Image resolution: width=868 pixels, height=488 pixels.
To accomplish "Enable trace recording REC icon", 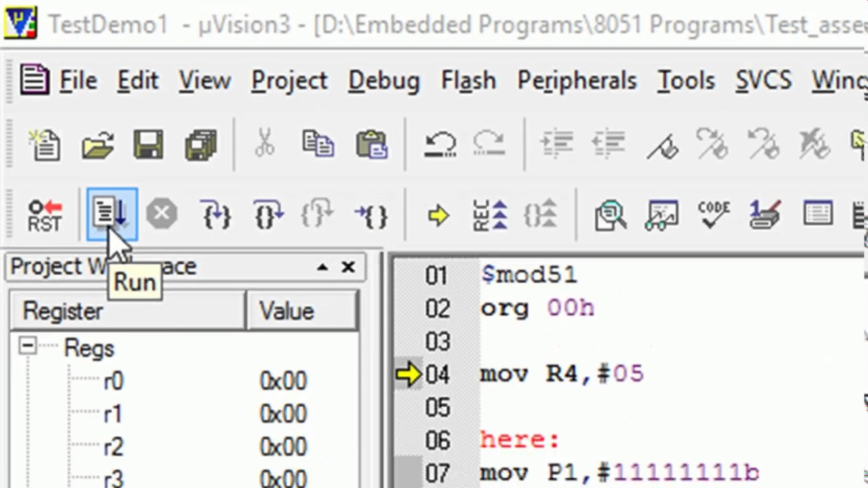I will click(x=490, y=216).
